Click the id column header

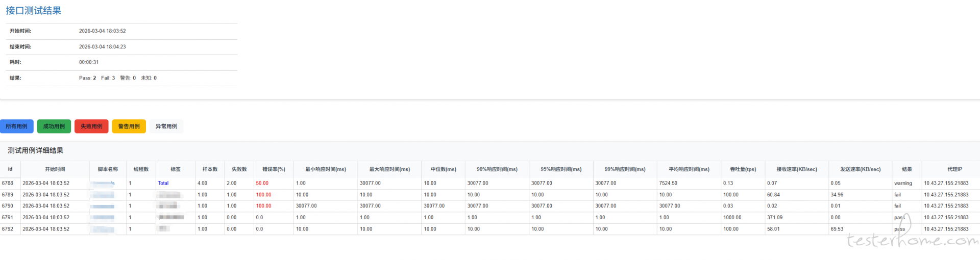click(10, 169)
